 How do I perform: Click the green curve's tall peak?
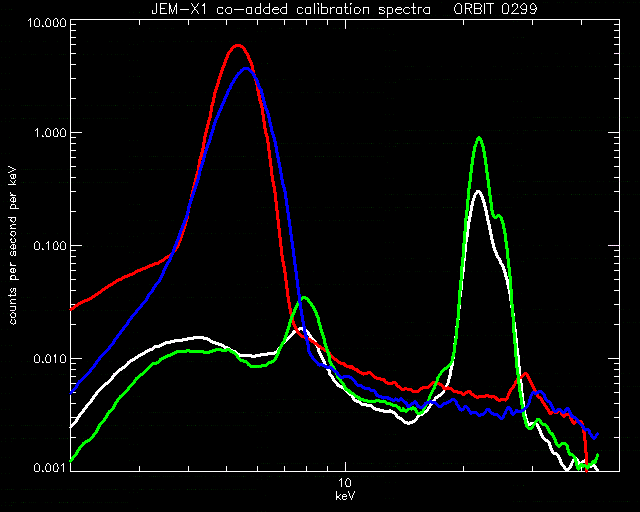(x=479, y=139)
